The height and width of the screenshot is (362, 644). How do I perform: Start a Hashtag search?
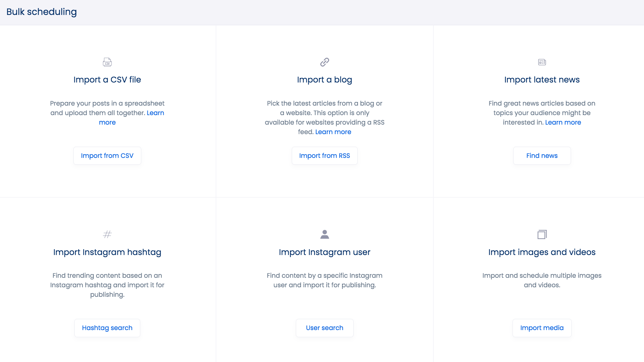(107, 328)
